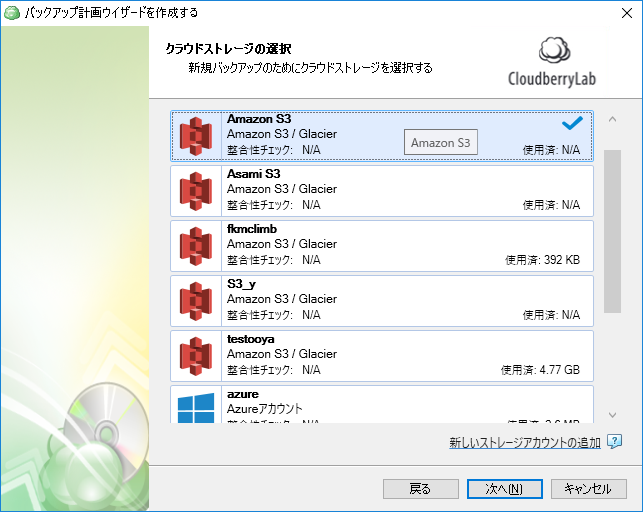Open the wizard title bar system icon
The width and height of the screenshot is (643, 512).
[x=12, y=12]
